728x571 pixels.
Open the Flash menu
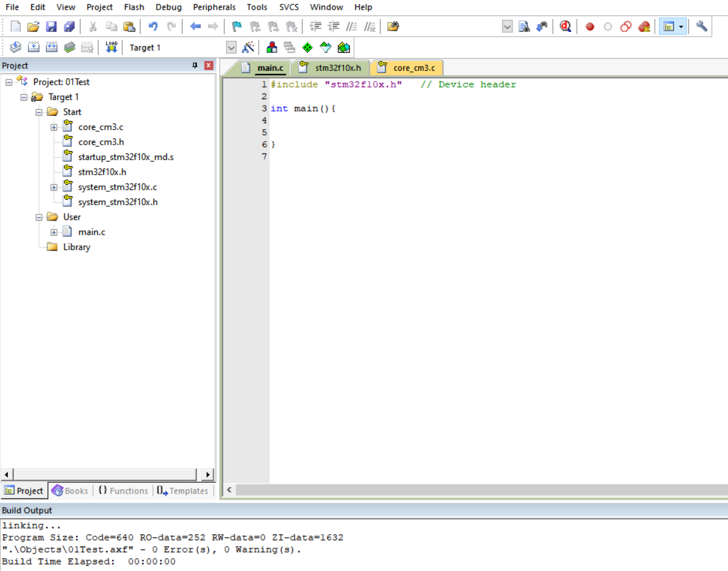(x=134, y=7)
